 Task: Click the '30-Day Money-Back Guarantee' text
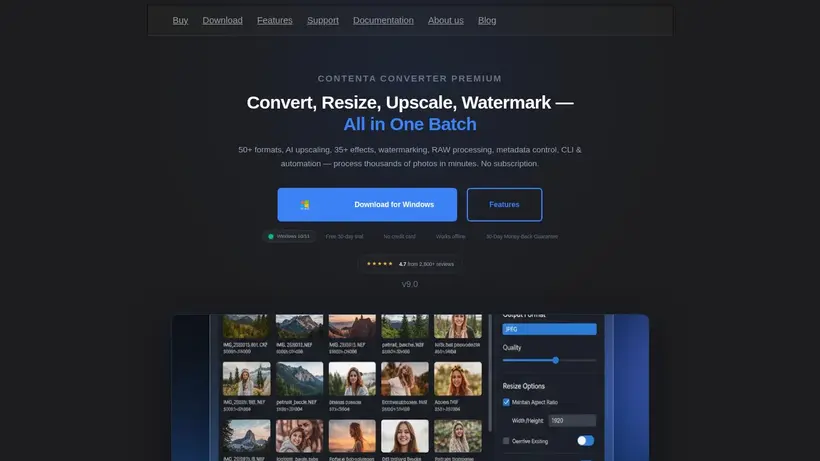[522, 236]
